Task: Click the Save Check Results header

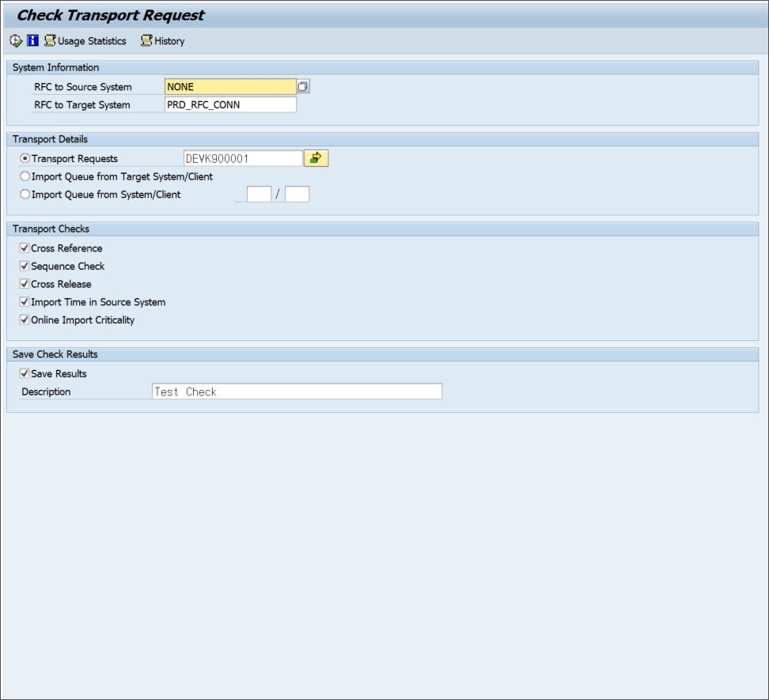Action: 383,354
